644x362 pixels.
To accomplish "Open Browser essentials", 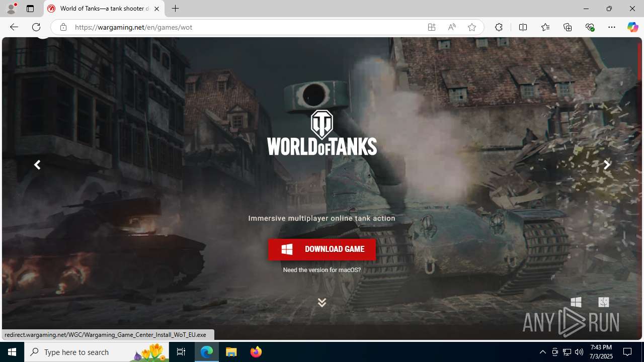I will click(590, 27).
